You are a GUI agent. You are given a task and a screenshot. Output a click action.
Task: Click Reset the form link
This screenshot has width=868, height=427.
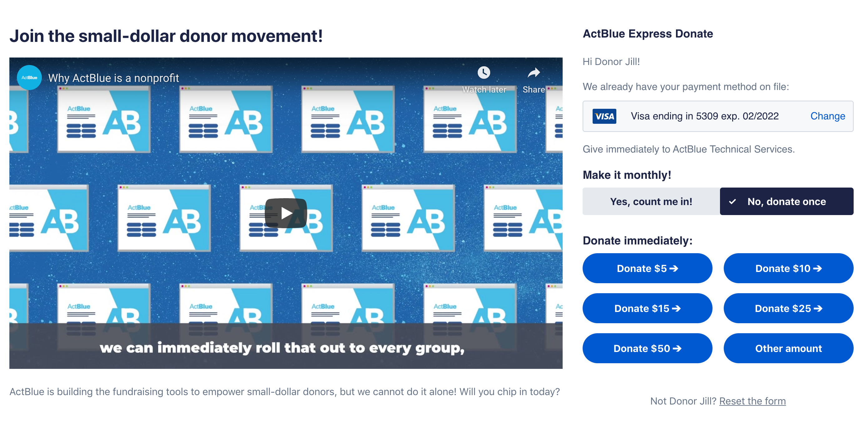tap(752, 401)
